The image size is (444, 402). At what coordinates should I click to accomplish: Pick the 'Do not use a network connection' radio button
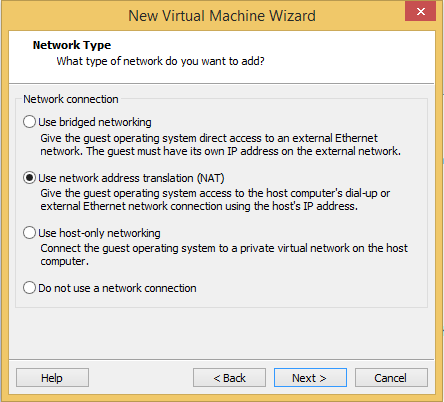pos(29,288)
